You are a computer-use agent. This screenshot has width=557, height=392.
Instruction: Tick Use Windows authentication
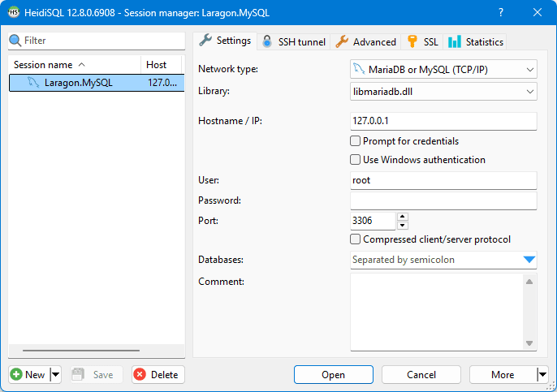point(356,159)
